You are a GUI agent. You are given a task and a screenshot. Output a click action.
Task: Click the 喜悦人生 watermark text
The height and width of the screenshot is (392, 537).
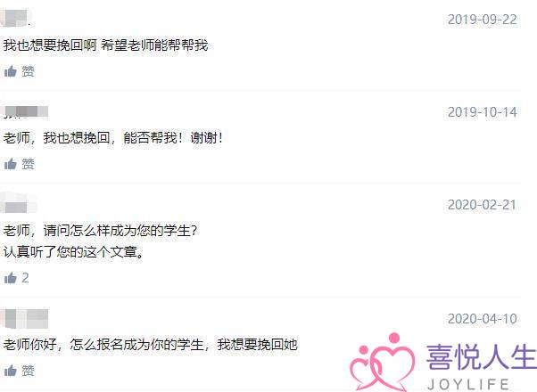(481, 357)
